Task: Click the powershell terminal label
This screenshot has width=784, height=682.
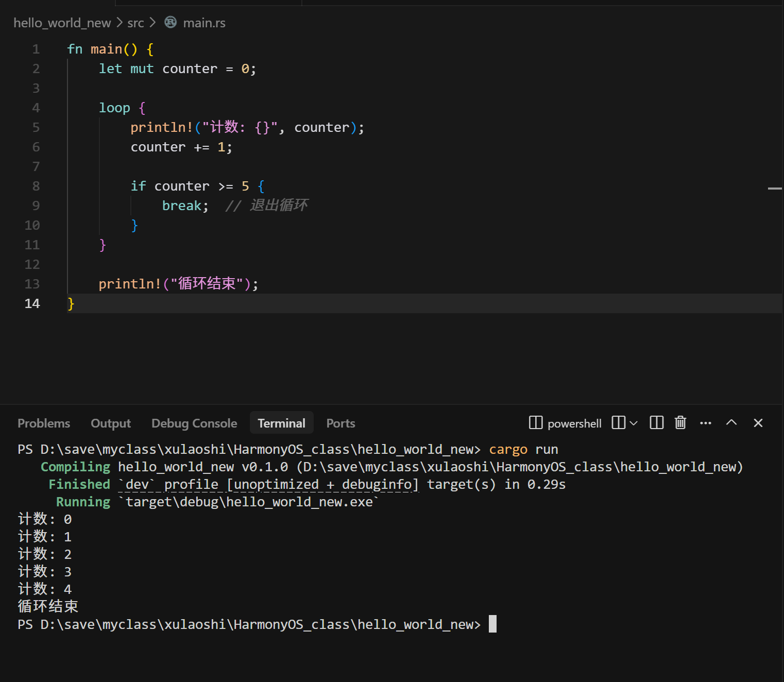Action: (x=574, y=423)
